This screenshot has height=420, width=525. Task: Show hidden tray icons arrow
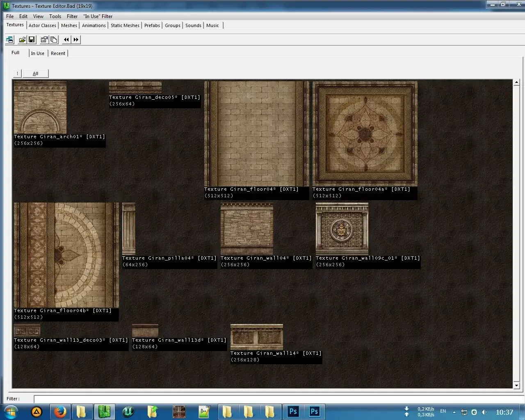pyautogui.click(x=454, y=412)
